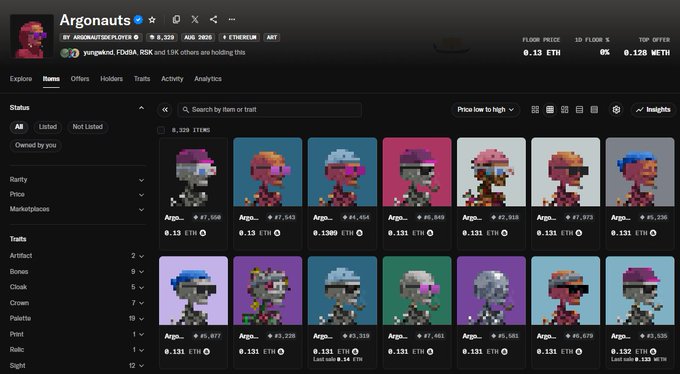
Task: Click marketplace icon beside #6,849 price
Action: click(x=430, y=233)
